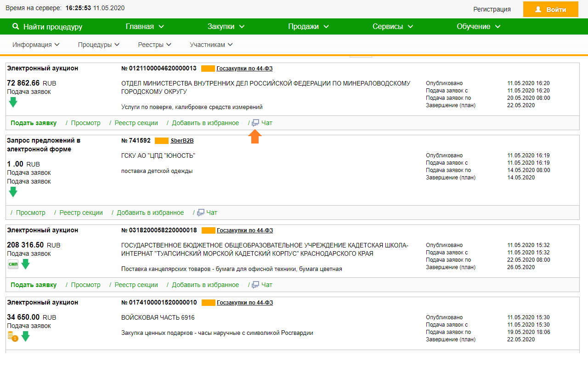The width and height of the screenshot is (588, 368).
Task: Expand the Сервисы menu
Action: click(393, 27)
